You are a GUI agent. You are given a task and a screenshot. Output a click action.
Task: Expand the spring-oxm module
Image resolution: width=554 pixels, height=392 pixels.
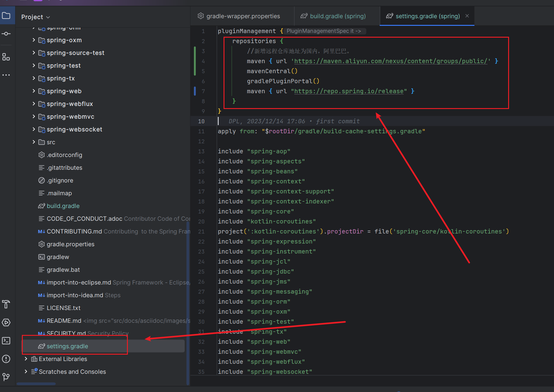[34, 40]
